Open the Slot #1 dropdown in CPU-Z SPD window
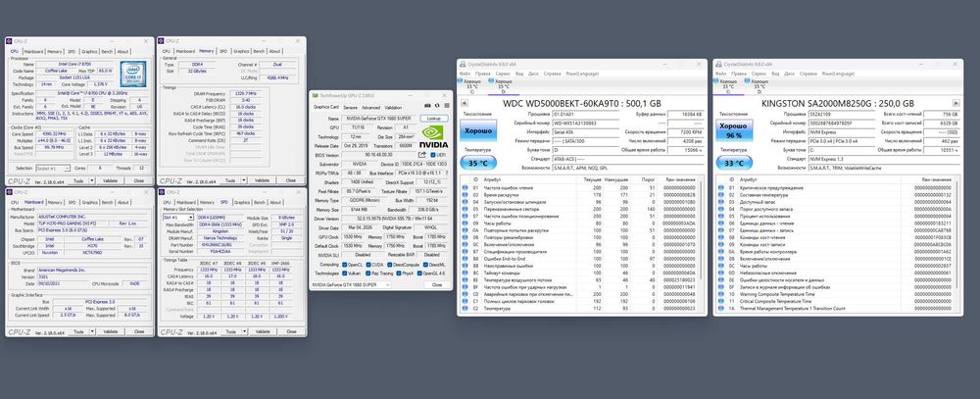 [178, 217]
